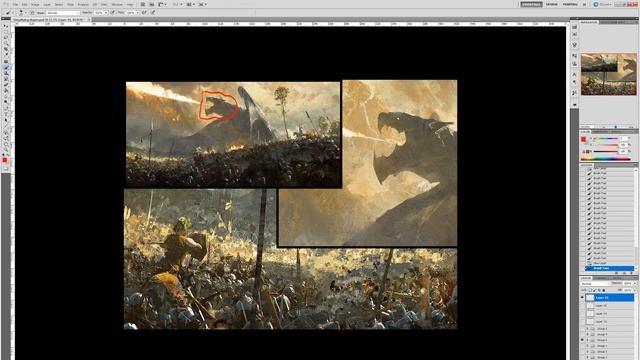
Task: Show more workspaces with the double-arrow button
Action: pyautogui.click(x=584, y=4)
